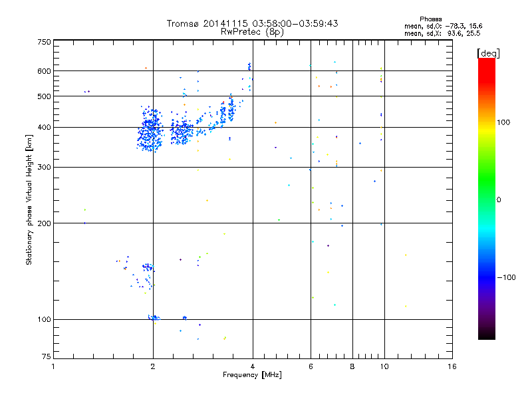This screenshot has width=532, height=399.
Task: Click y-axis tick label '200'
Action: [x=44, y=223]
